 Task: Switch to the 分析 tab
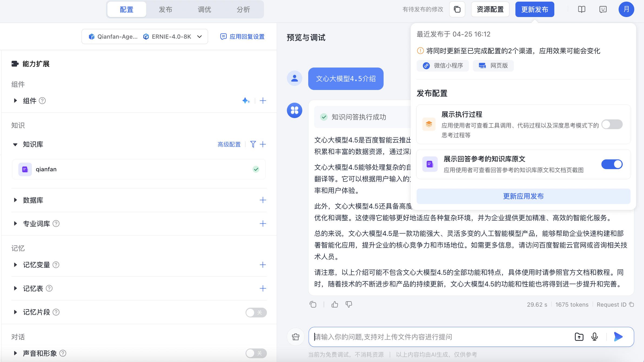(x=243, y=9)
